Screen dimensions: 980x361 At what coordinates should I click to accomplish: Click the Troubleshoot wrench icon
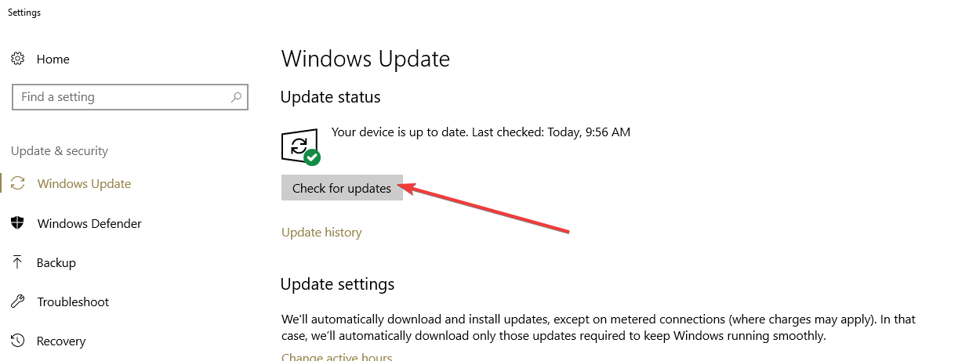(x=18, y=301)
